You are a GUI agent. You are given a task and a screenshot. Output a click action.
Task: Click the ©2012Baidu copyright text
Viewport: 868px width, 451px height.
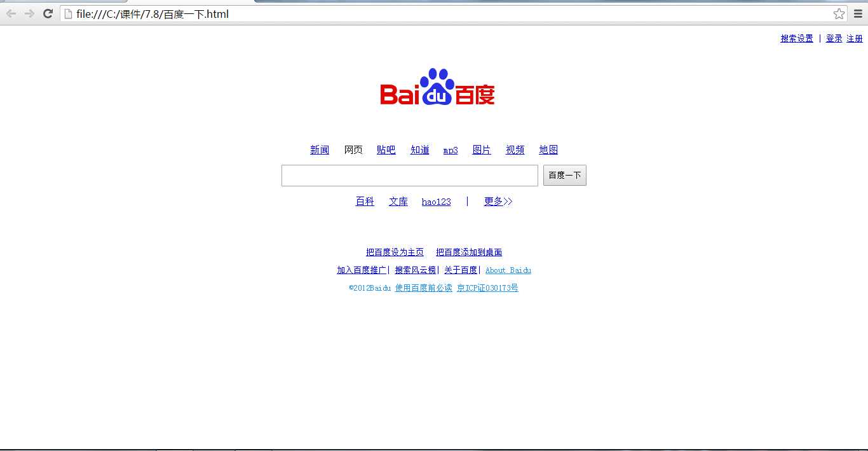370,288
